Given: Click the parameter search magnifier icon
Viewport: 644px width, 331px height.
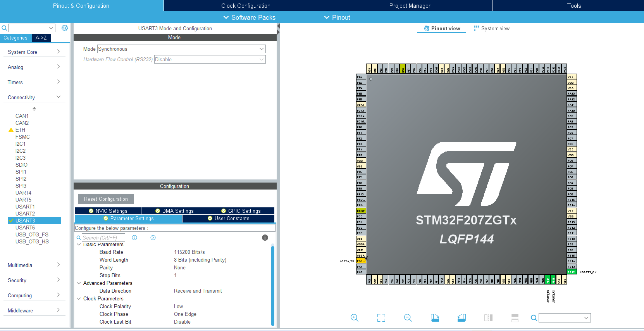Looking at the screenshot, I should pyautogui.click(x=79, y=238).
